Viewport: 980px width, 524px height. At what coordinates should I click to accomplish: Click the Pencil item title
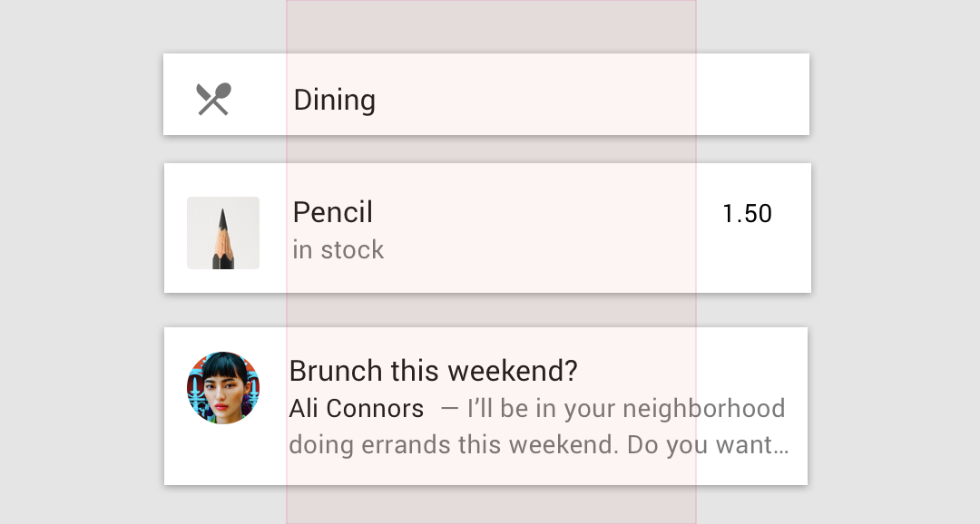point(332,212)
